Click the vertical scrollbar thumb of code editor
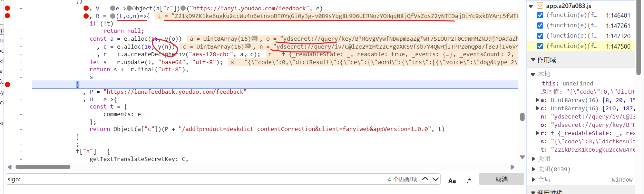The image size is (644, 194). [522, 117]
